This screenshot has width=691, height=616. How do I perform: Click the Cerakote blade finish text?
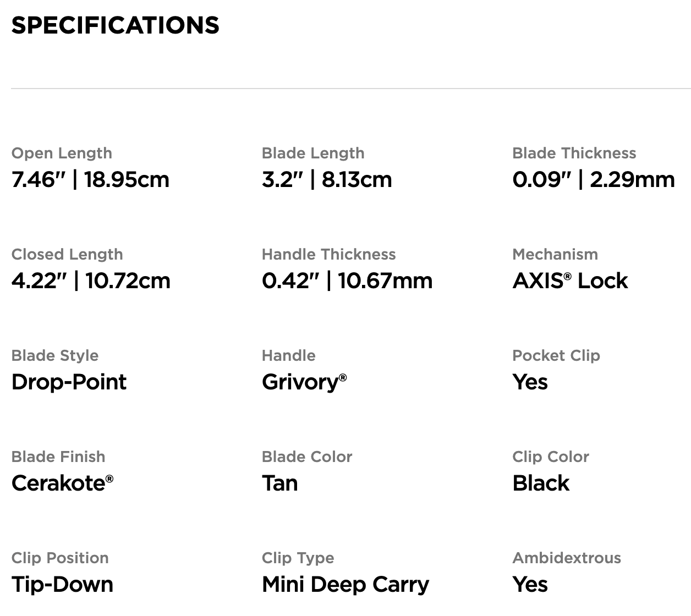(x=62, y=483)
